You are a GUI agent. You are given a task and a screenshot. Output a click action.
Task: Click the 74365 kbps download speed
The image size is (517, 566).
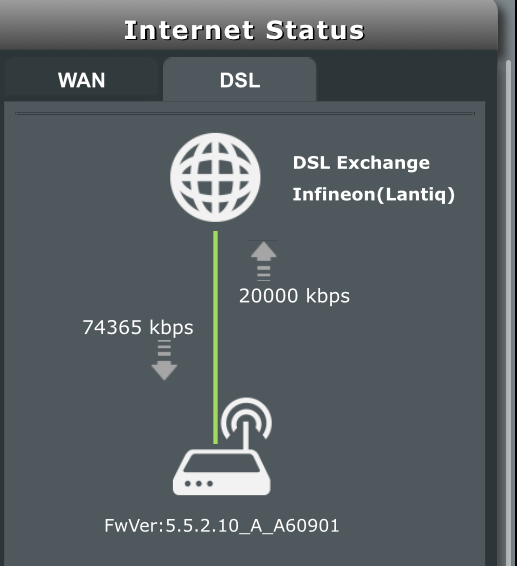[138, 327]
